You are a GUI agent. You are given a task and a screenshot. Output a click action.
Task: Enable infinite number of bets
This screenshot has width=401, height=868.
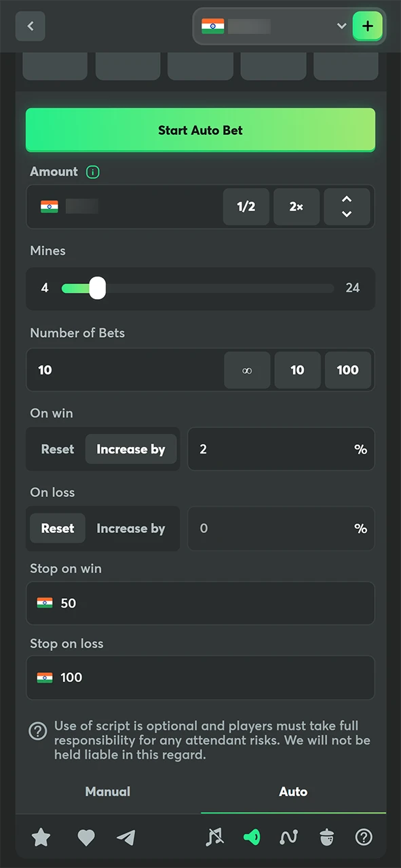(246, 370)
